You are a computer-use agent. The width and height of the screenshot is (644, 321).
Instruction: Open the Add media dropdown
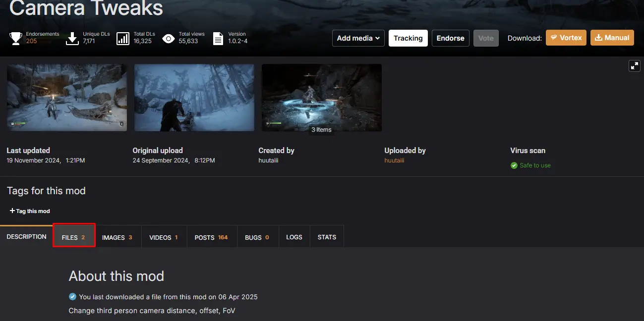point(358,38)
